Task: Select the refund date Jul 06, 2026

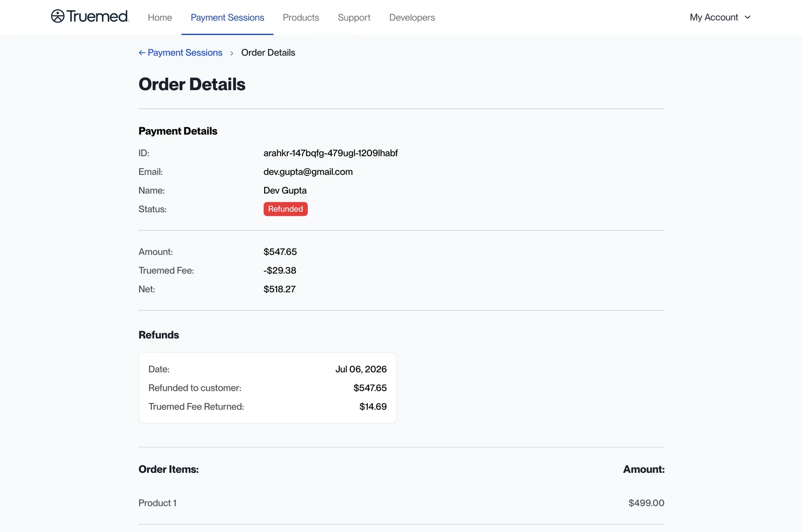Action: point(361,369)
